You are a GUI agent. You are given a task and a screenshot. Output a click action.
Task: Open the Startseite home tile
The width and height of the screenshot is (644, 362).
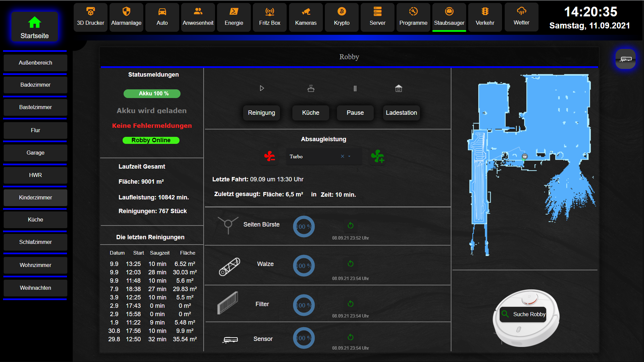click(34, 27)
